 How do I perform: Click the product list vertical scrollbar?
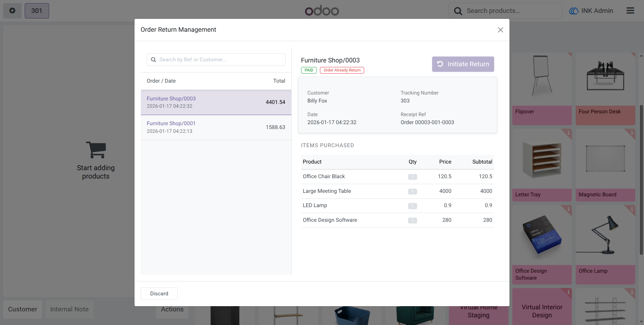click(641, 180)
